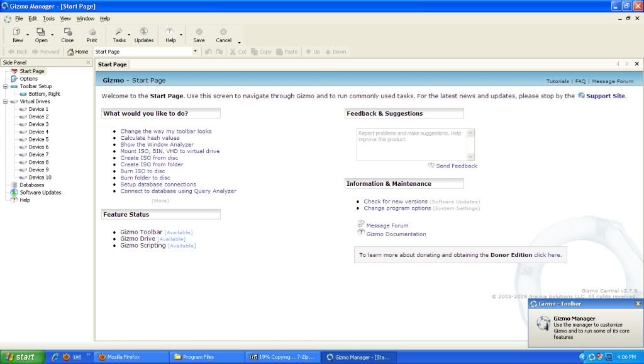The width and height of the screenshot is (644, 364).
Task: Select Device 1 virtual drive
Action: [38, 109]
